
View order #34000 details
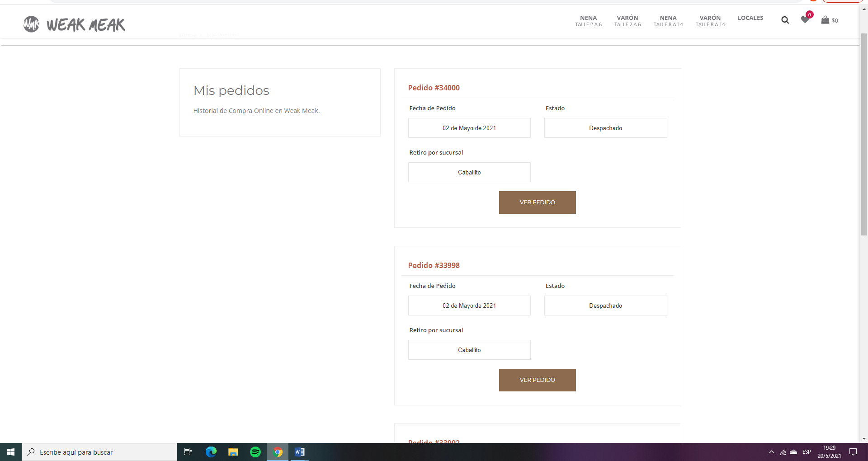pyautogui.click(x=537, y=202)
